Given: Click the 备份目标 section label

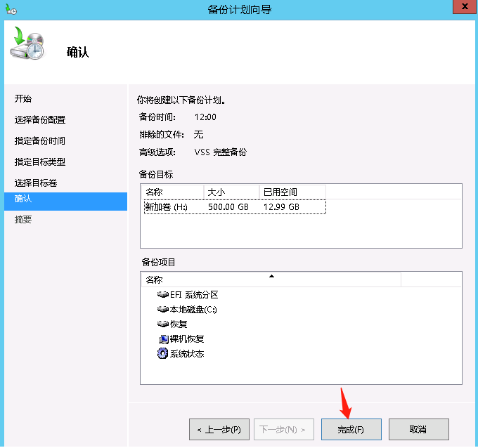Looking at the screenshot, I should pos(156,174).
